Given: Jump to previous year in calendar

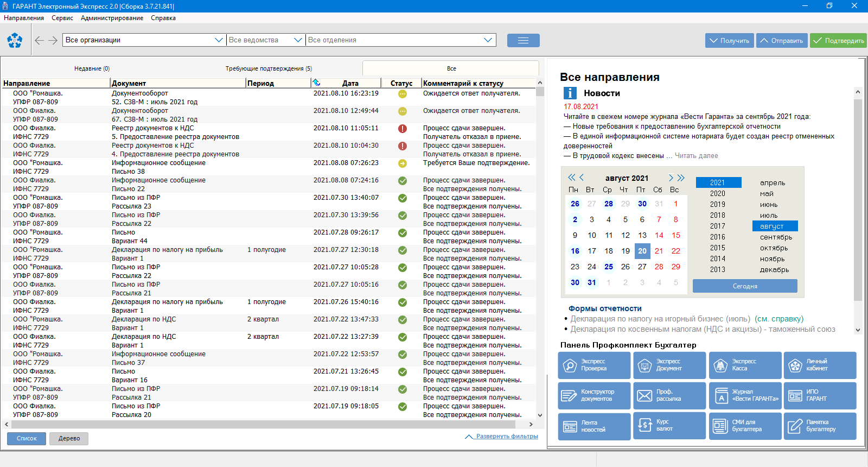Looking at the screenshot, I should [x=571, y=178].
